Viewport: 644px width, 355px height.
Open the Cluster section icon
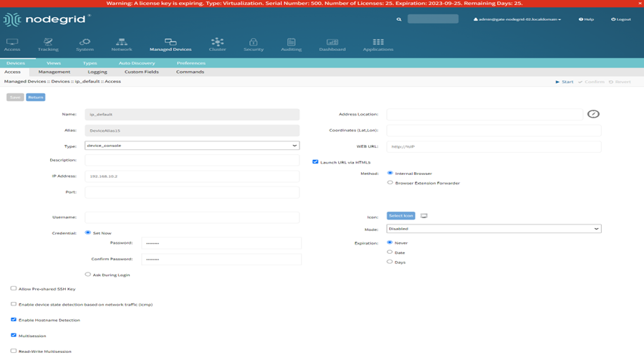[x=217, y=43]
